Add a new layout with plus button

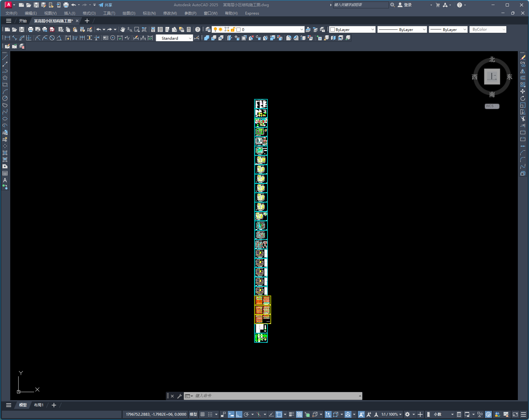click(x=54, y=405)
